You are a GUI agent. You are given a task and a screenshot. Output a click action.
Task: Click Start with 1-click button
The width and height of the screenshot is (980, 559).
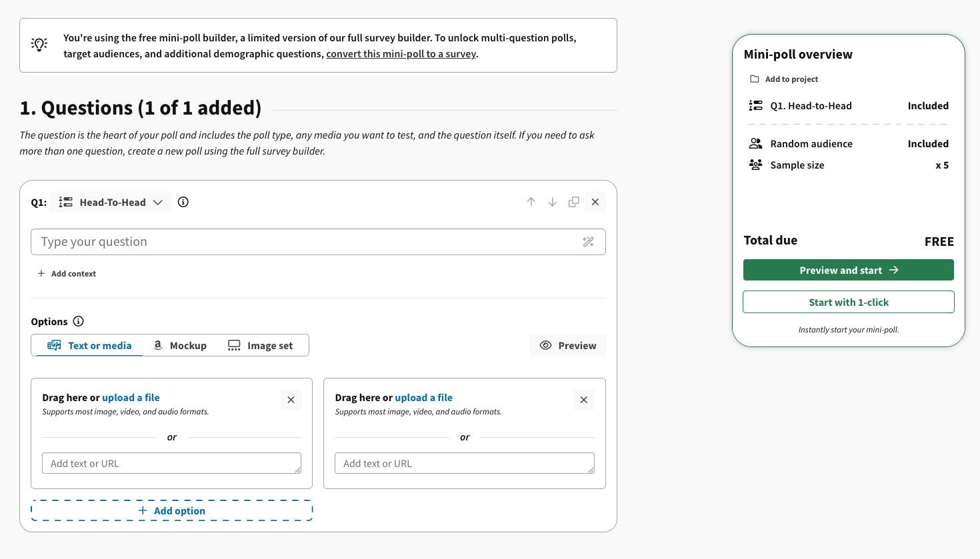[849, 302]
